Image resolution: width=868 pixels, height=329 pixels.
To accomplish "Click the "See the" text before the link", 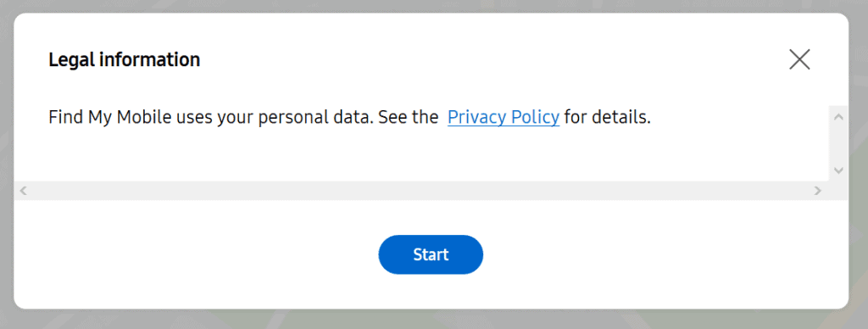I will coord(409,117).
